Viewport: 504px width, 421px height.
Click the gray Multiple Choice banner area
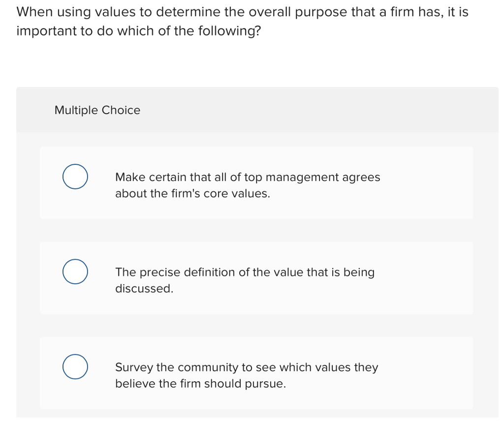coord(257,109)
